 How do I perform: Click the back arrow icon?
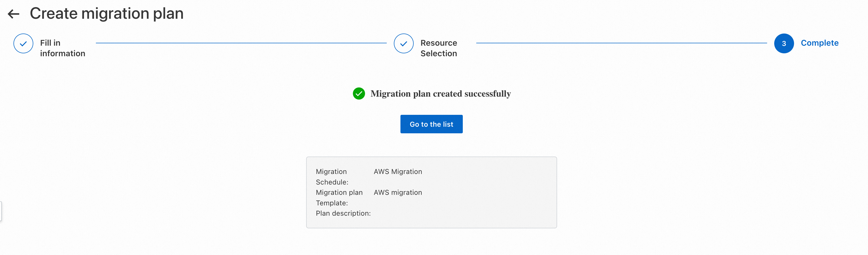[x=13, y=14]
